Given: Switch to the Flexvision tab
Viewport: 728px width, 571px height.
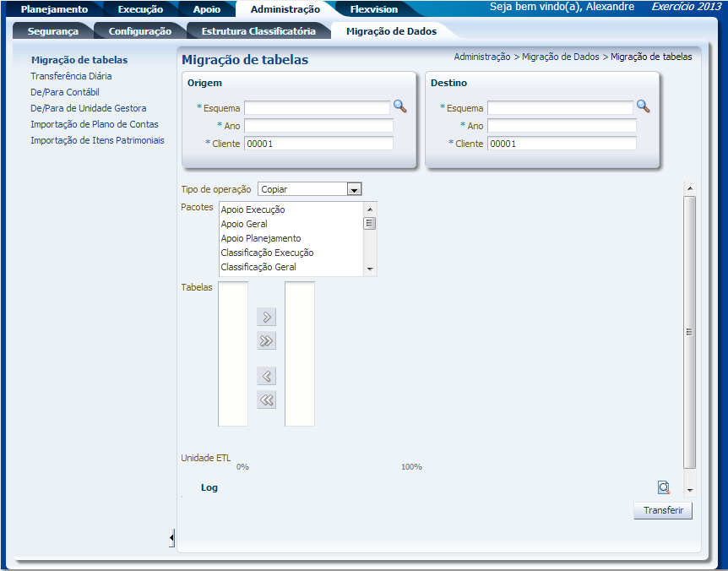Looking at the screenshot, I should click(373, 9).
